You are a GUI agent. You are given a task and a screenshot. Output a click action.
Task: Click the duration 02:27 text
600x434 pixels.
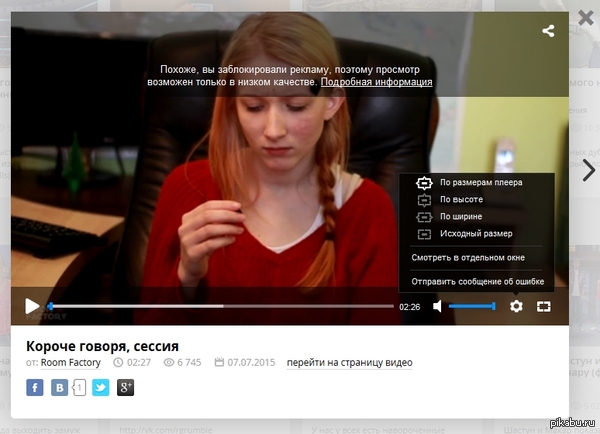(139, 362)
